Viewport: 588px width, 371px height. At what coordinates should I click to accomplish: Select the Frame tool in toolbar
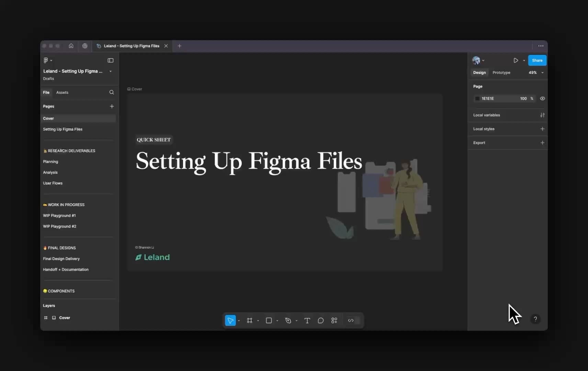click(x=250, y=321)
